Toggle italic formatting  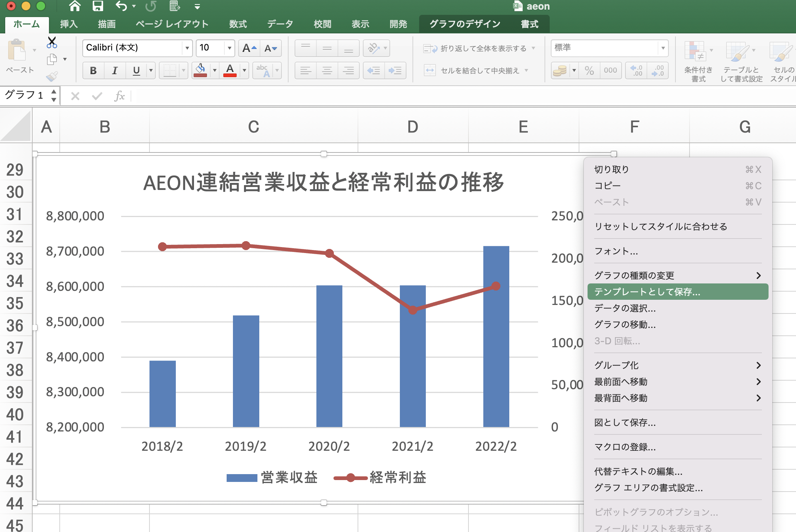tap(115, 70)
